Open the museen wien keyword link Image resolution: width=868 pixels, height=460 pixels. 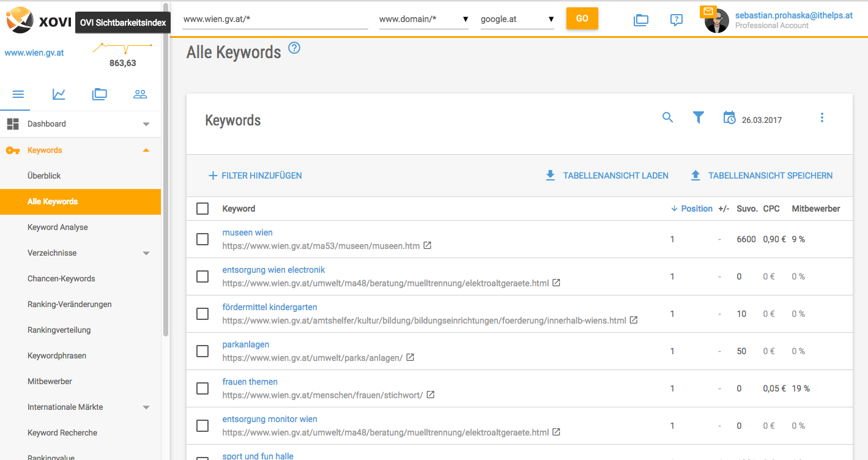(x=248, y=233)
